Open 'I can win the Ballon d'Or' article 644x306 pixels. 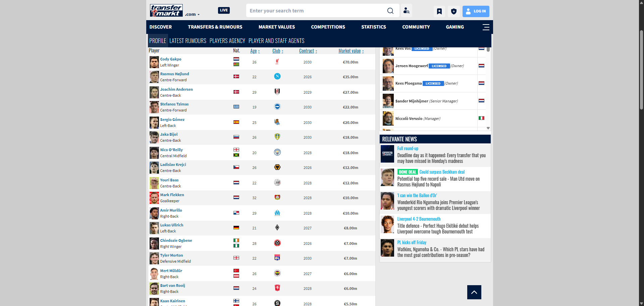pyautogui.click(x=417, y=195)
